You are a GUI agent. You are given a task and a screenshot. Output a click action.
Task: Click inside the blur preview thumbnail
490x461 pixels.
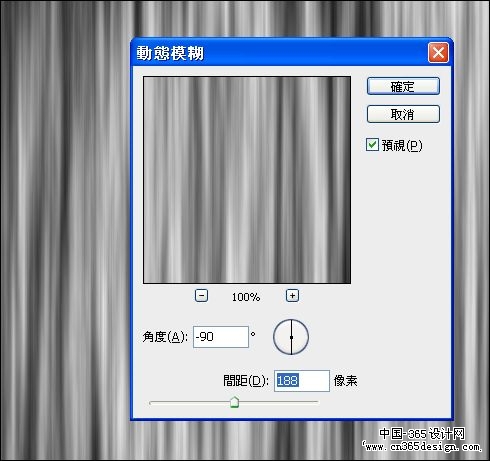coord(247,180)
